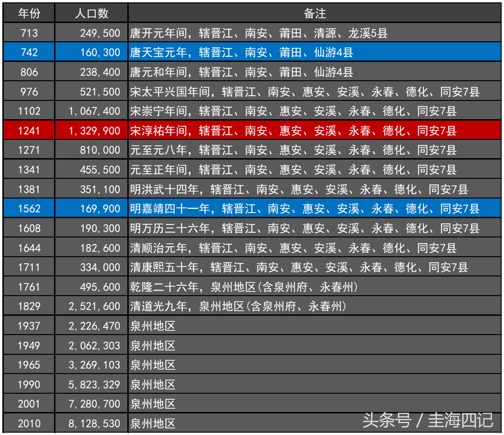Select population value 238,400
The width and height of the screenshot is (504, 435).
tap(100, 72)
